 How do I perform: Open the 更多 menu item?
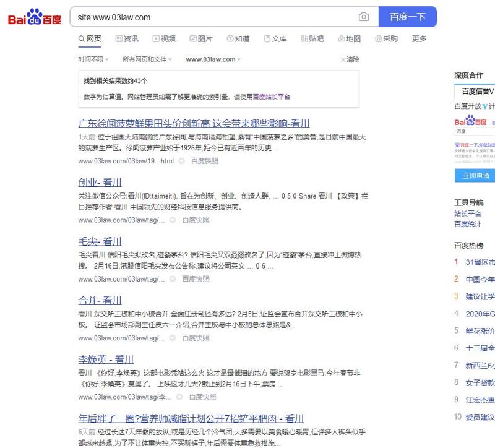pos(420,39)
